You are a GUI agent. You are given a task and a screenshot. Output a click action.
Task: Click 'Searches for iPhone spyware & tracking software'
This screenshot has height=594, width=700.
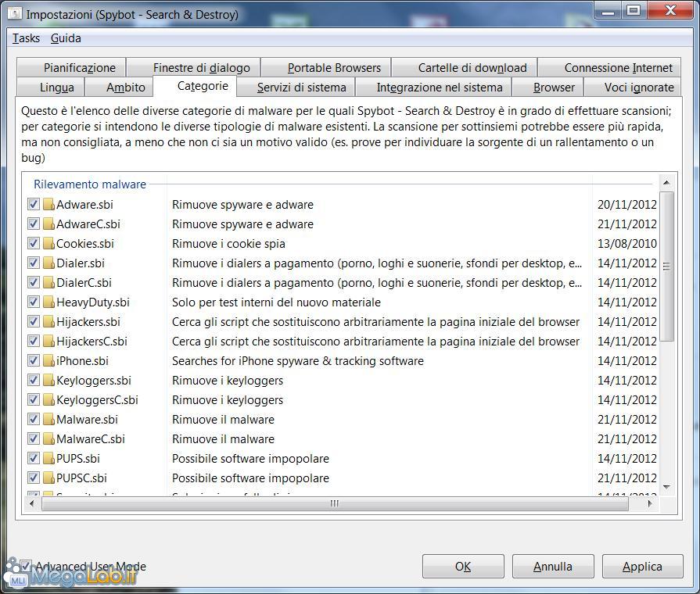(298, 360)
